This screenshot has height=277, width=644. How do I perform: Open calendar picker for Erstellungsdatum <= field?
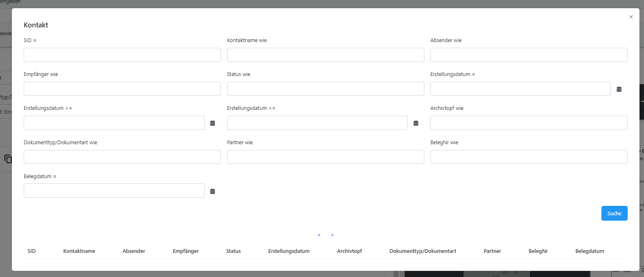point(416,123)
